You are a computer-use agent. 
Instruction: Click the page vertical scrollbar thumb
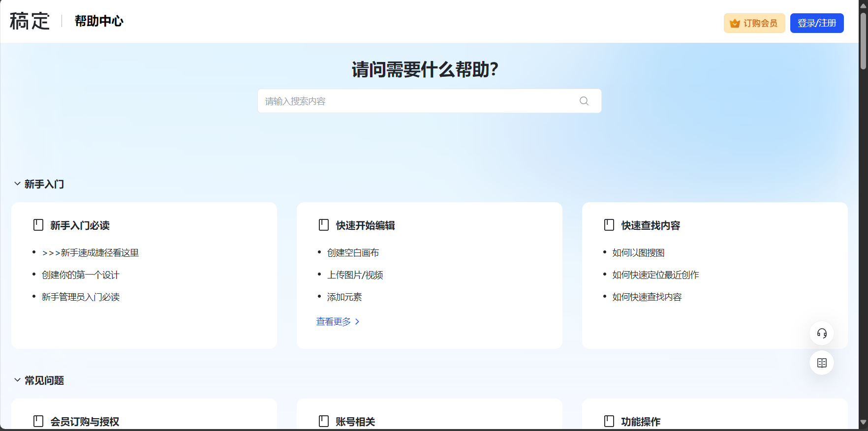863,41
